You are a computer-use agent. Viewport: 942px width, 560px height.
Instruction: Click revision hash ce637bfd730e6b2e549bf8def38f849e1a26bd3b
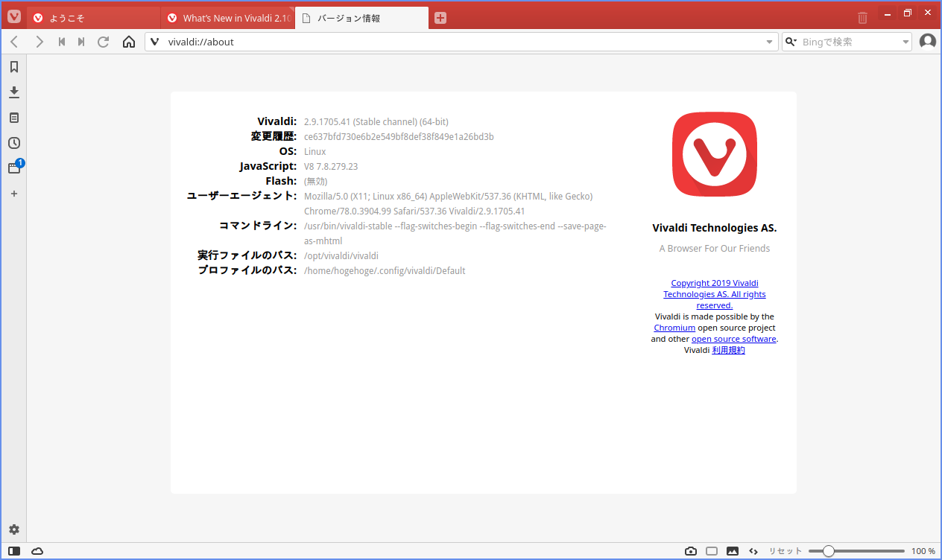399,136
